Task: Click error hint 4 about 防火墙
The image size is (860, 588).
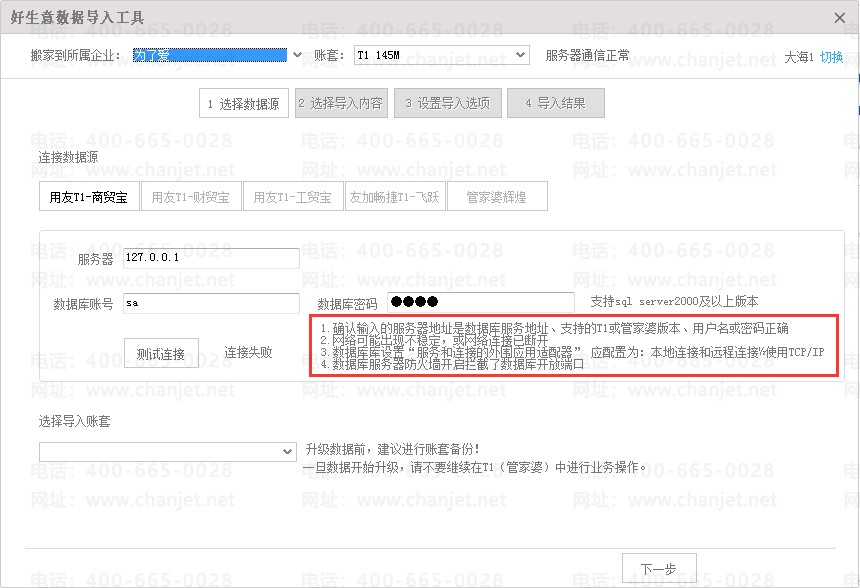Action: (452, 364)
